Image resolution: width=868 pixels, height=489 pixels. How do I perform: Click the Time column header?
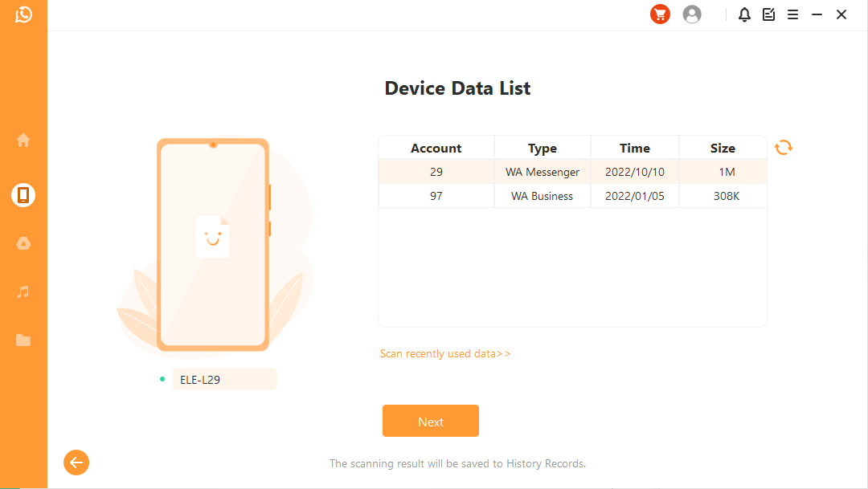tap(634, 149)
